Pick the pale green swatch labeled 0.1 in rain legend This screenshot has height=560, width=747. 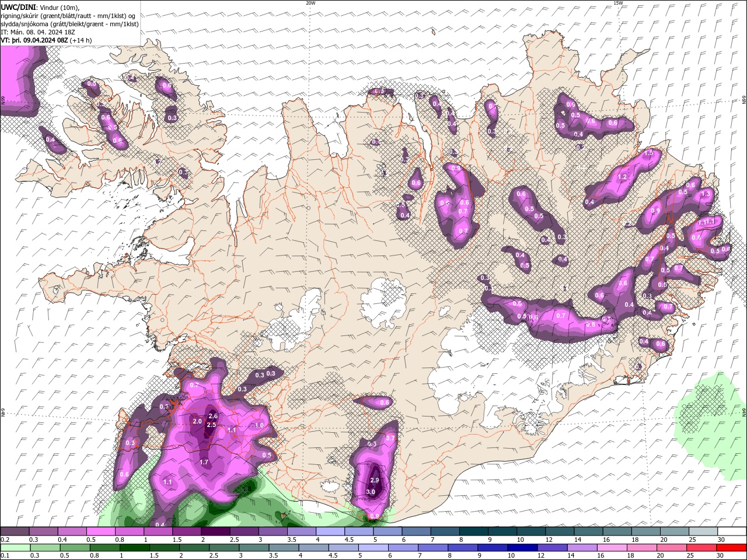tap(15, 548)
